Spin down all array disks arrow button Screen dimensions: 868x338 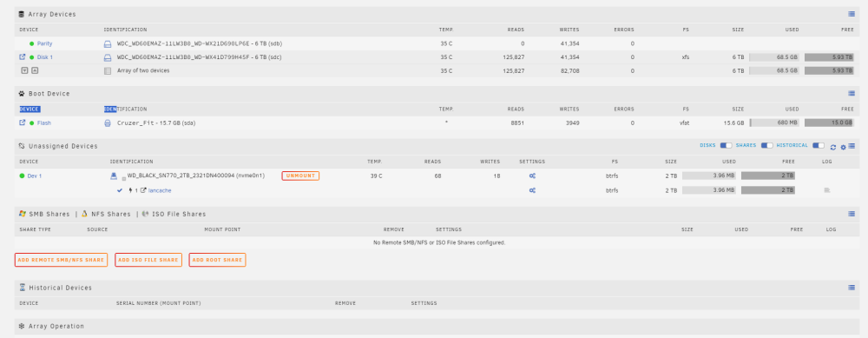click(24, 70)
